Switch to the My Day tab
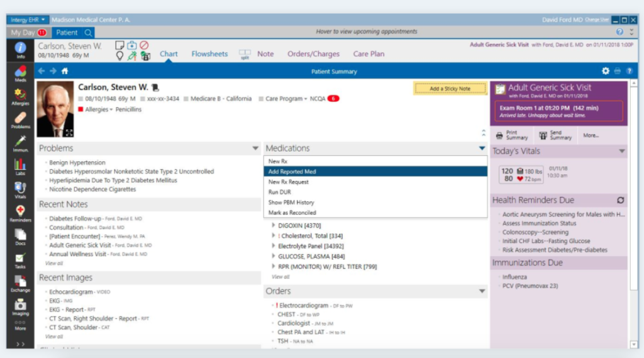This screenshot has height=358, width=644. pos(28,33)
